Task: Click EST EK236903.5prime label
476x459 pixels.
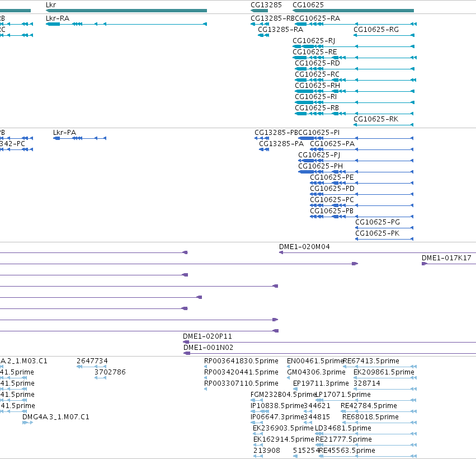Action: pyautogui.click(x=283, y=428)
